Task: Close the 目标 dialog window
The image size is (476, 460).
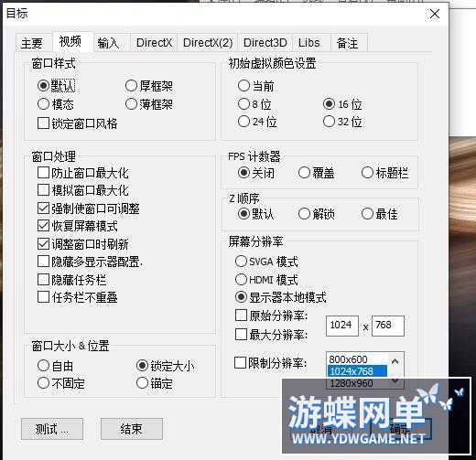Action: click(x=435, y=14)
